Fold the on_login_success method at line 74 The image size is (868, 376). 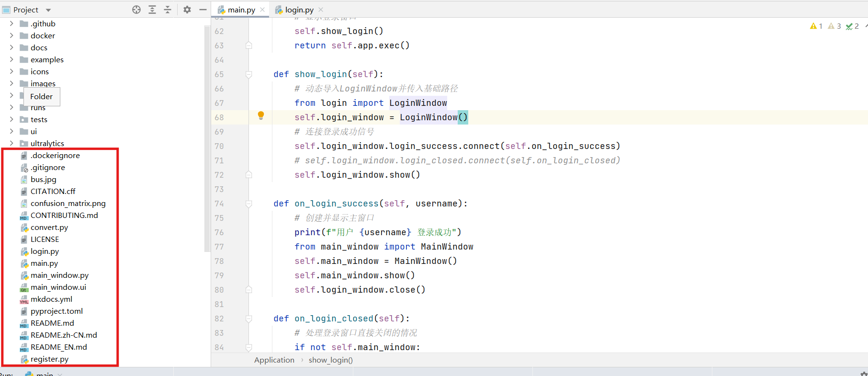249,204
